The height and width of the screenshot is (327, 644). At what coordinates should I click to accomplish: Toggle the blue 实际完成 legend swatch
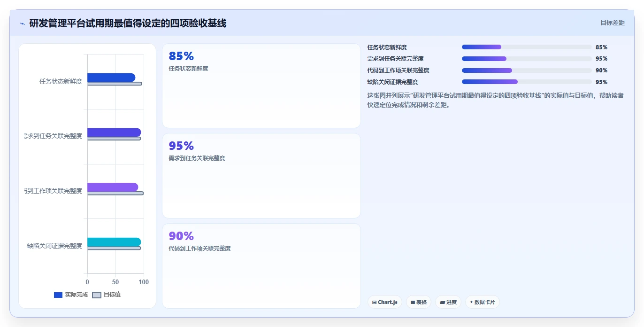tap(58, 295)
